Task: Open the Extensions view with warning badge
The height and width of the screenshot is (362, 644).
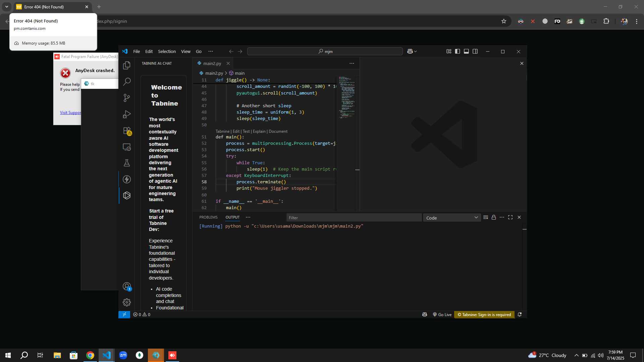Action: coord(127,131)
